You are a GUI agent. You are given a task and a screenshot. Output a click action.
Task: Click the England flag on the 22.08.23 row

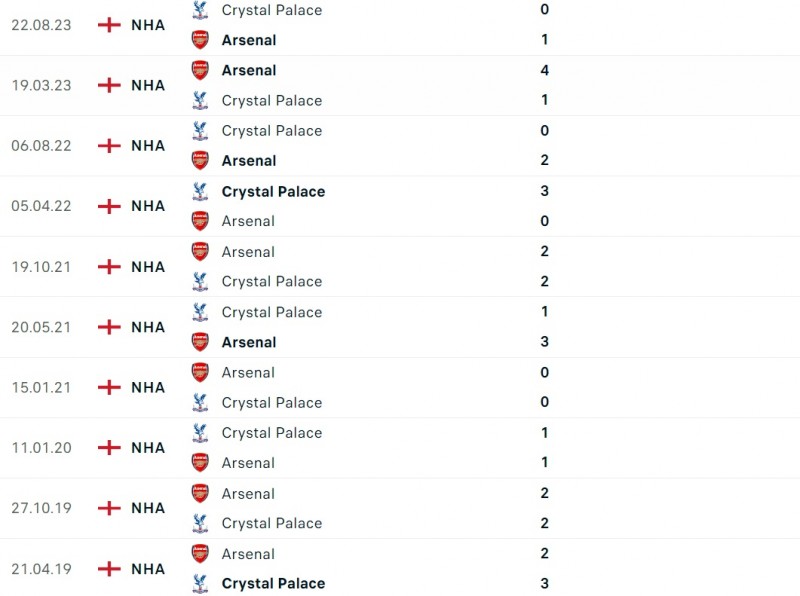tap(109, 25)
